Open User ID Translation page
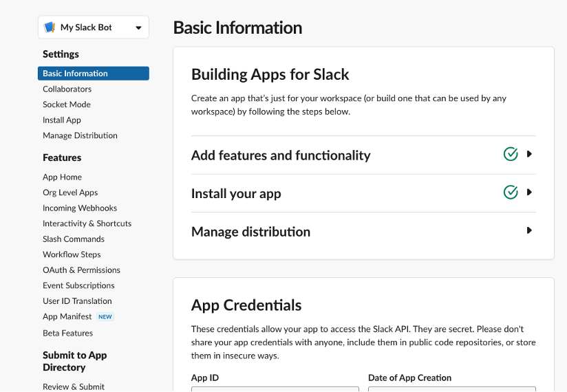Viewport: 567px width, 392px height. [77, 301]
